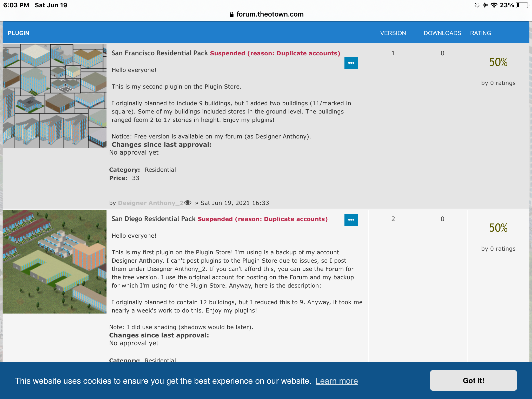
Task: Click version number 1 of San Francisco pack
Action: (393, 53)
